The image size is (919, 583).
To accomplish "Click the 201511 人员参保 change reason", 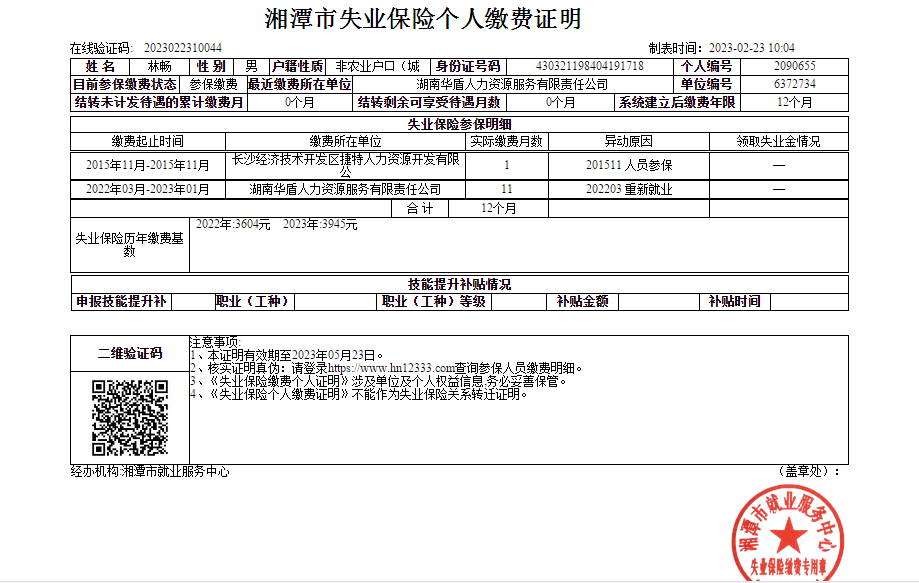I will (x=629, y=165).
